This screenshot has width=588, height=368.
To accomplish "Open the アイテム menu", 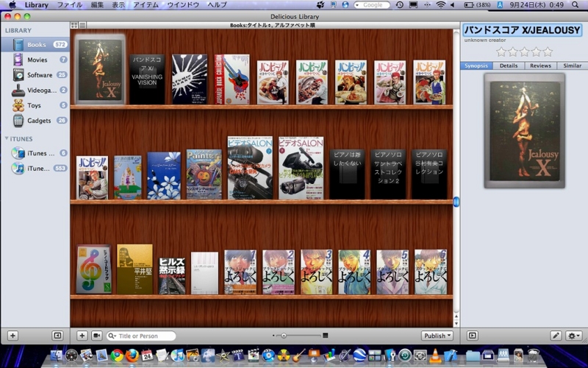I will pos(146,5).
